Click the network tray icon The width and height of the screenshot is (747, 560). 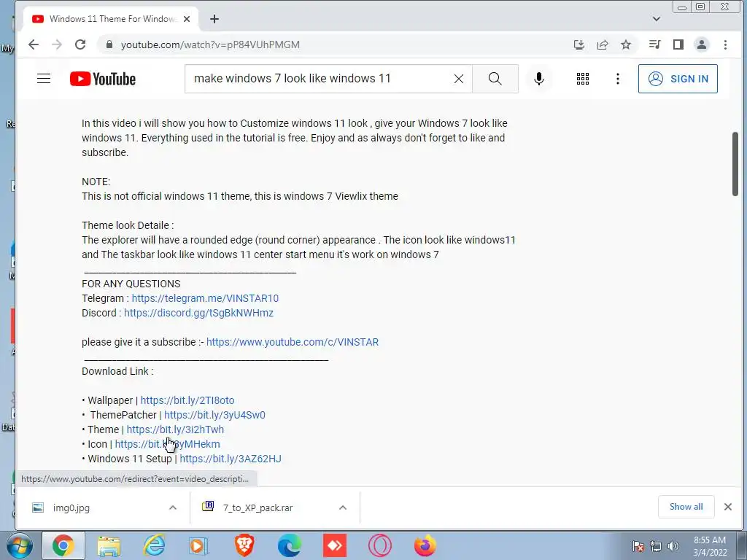(x=656, y=546)
